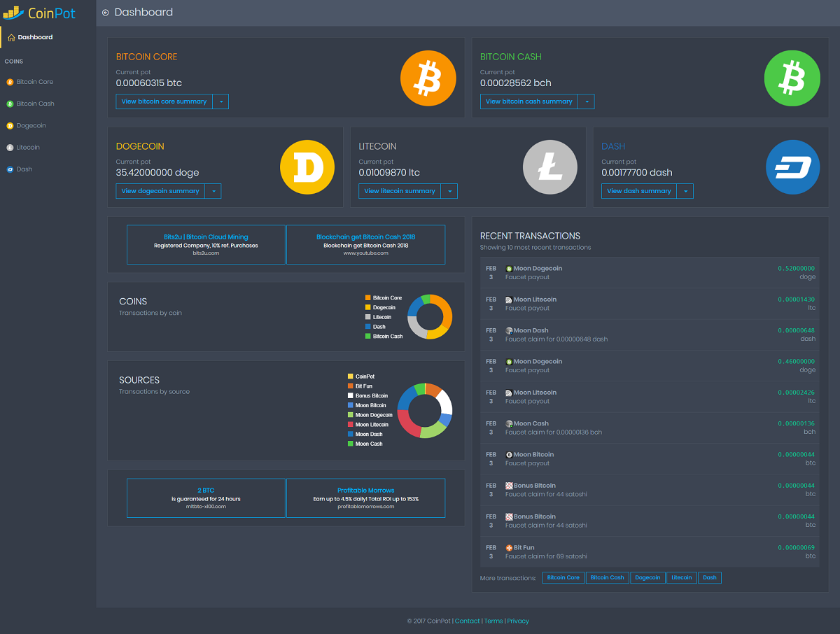This screenshot has width=840, height=634.
Task: Open the Profitable Morrows ad
Action: [365, 498]
